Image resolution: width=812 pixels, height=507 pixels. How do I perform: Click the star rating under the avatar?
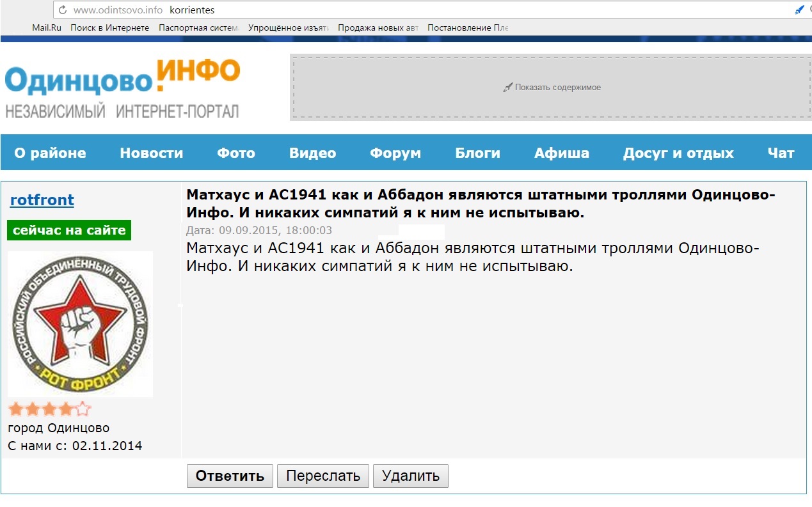(x=49, y=409)
